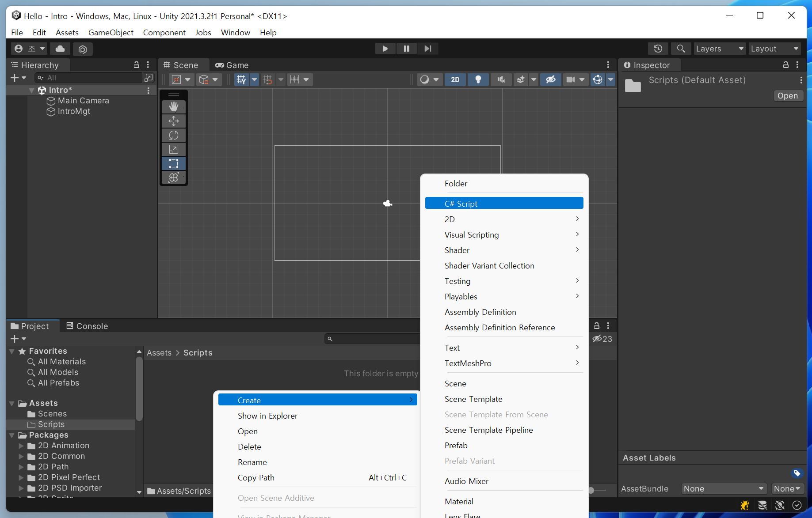Select the combined Transform tool

click(x=174, y=178)
